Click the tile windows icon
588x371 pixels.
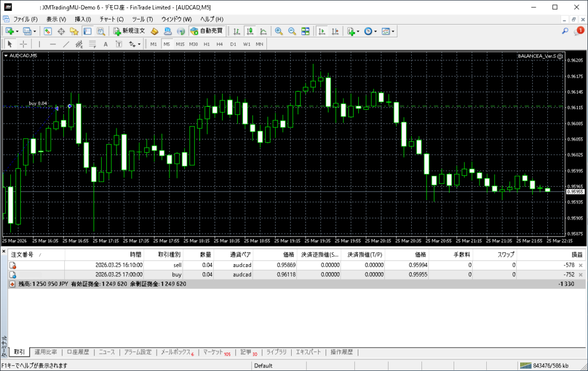pos(305,31)
